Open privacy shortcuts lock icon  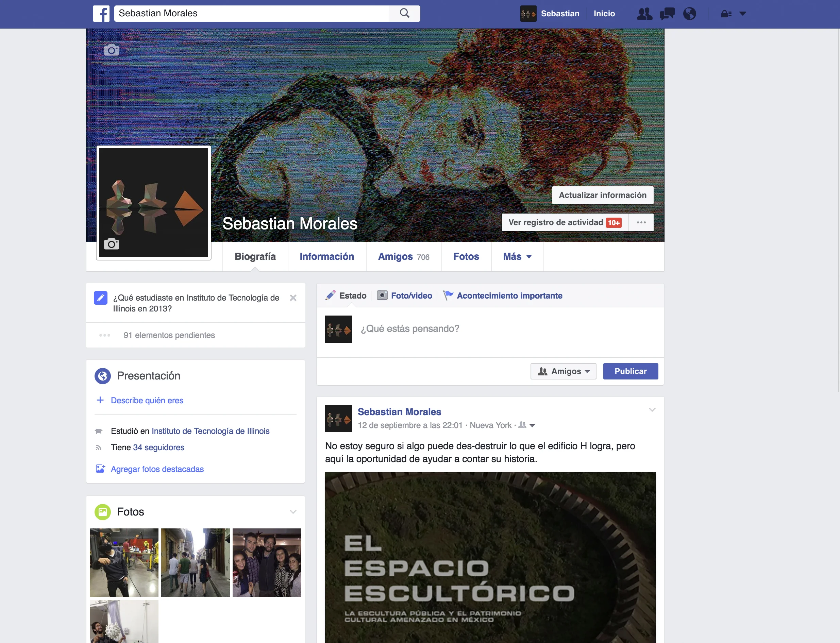click(x=726, y=14)
